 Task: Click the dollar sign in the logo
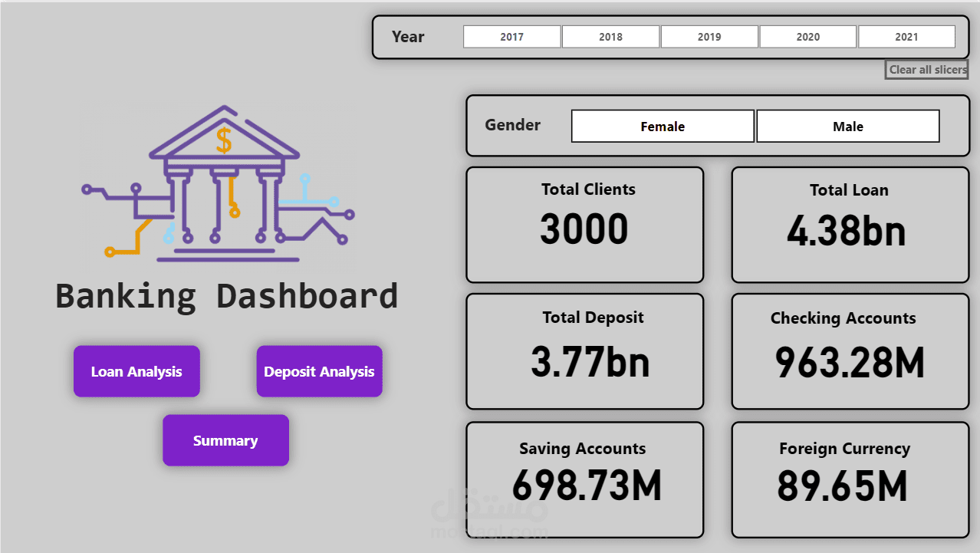pyautogui.click(x=223, y=141)
